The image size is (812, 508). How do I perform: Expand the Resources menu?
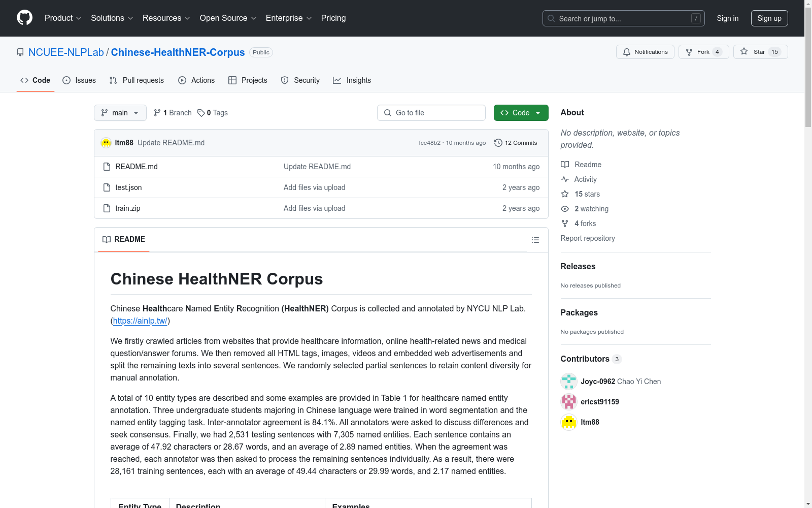tap(166, 18)
